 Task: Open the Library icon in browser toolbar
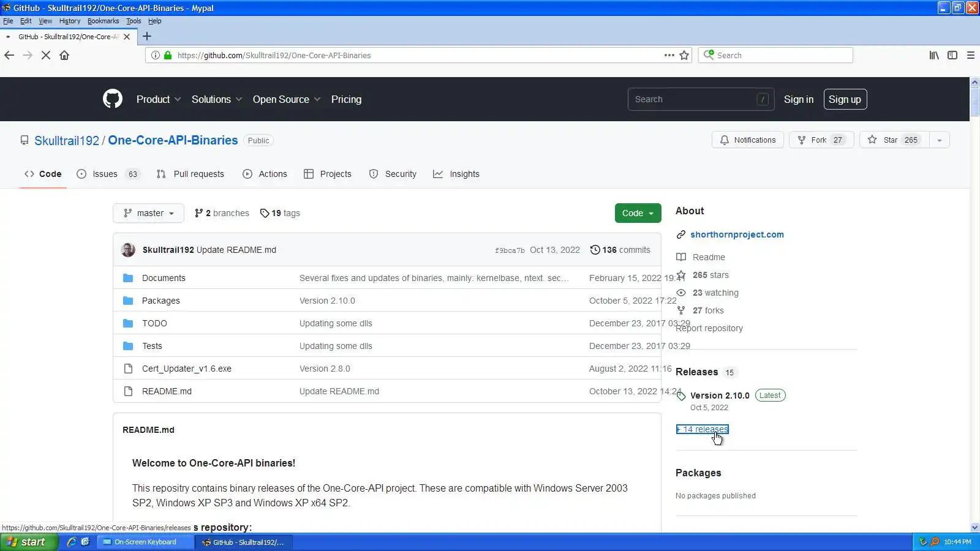[x=934, y=55]
